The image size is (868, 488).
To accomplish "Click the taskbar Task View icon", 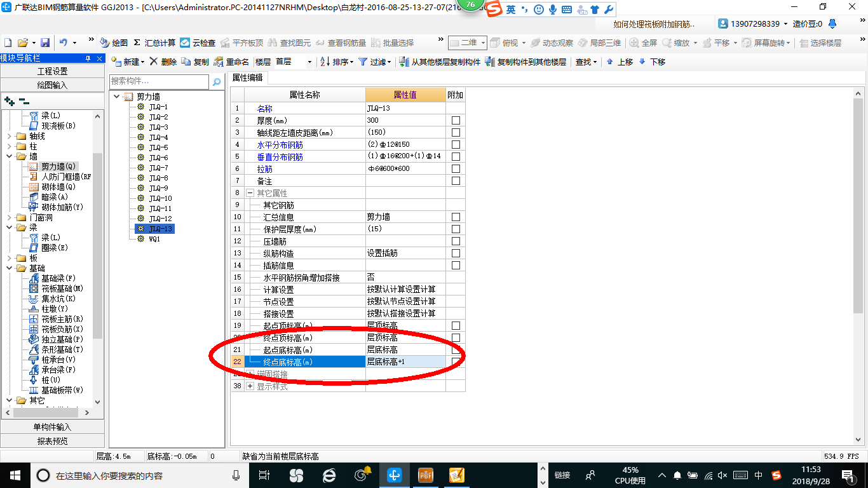I will pyautogui.click(x=264, y=475).
